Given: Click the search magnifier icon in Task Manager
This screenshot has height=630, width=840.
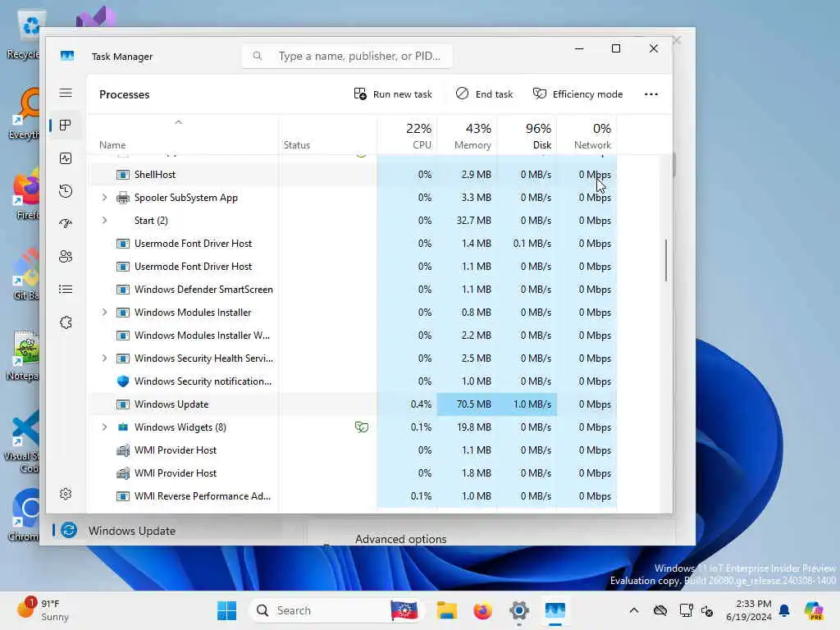Looking at the screenshot, I should [258, 56].
